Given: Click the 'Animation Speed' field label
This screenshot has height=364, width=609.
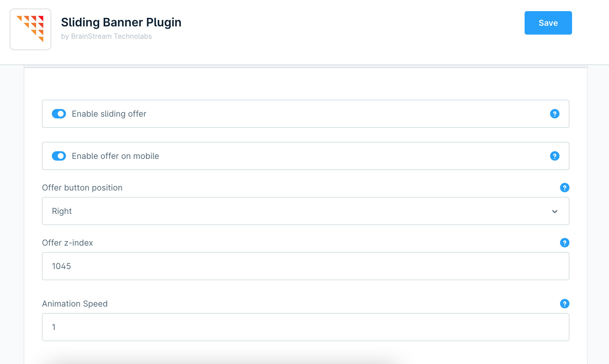Looking at the screenshot, I should coord(75,304).
